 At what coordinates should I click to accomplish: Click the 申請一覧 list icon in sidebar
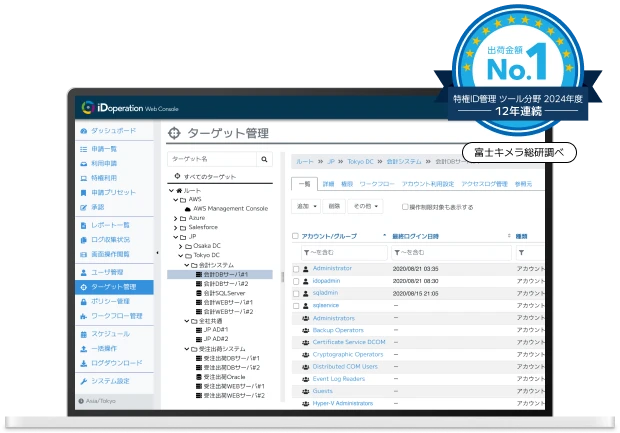point(83,149)
